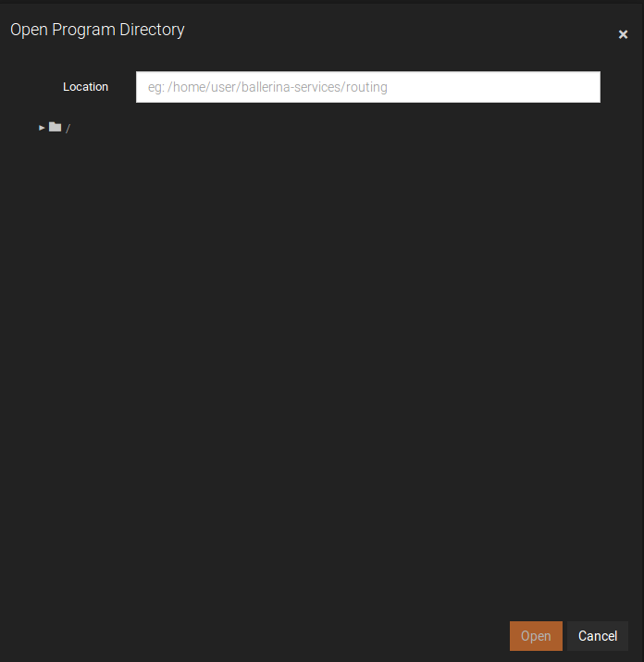644x662 pixels.
Task: Expand the root folder tree arrow
Action: click(x=42, y=128)
